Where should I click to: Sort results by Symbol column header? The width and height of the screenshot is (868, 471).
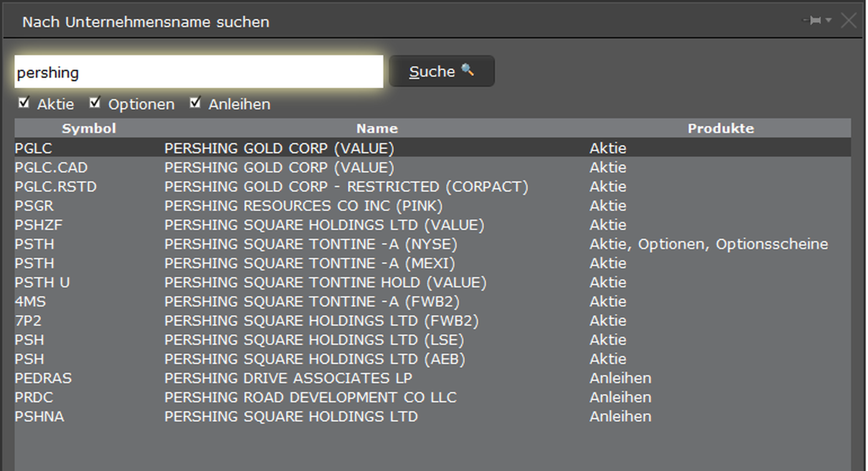click(89, 128)
